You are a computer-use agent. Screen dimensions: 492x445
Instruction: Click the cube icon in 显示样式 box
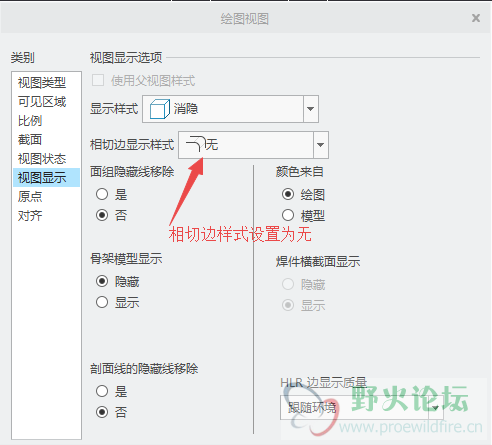pos(159,109)
